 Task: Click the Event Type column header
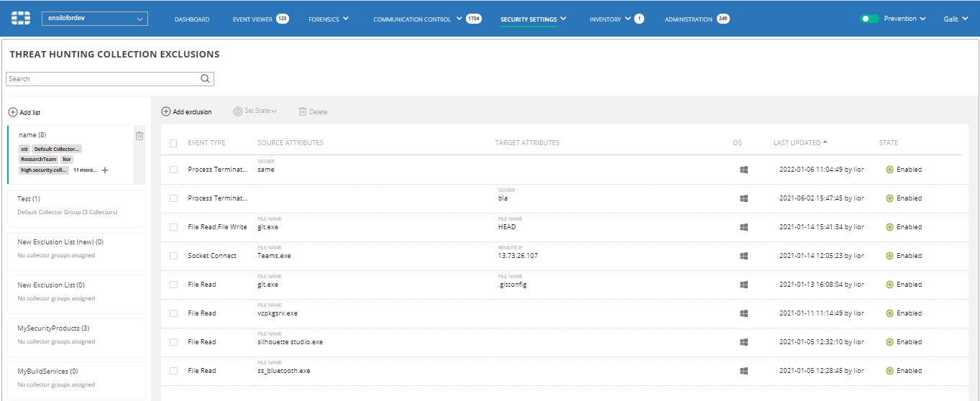point(206,143)
